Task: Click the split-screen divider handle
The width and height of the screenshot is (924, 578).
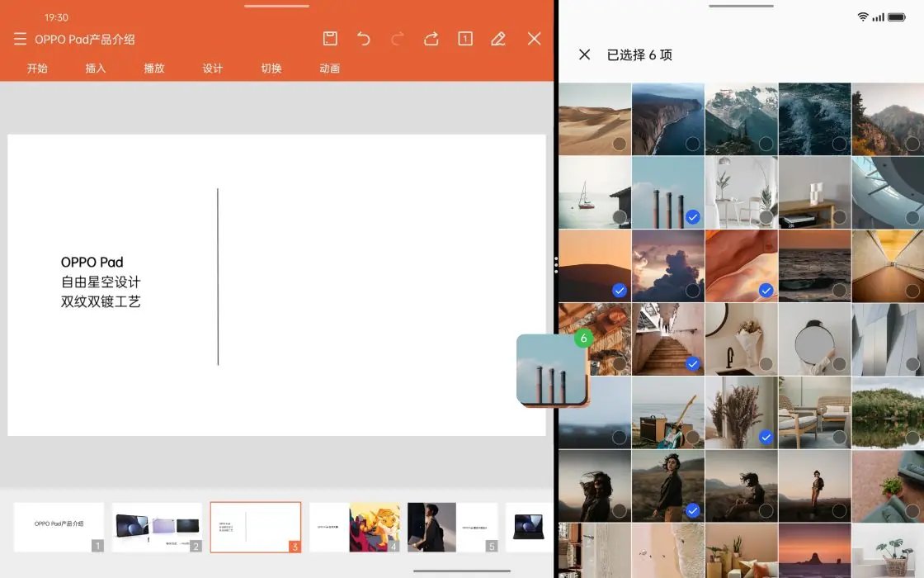Action: coord(556,265)
